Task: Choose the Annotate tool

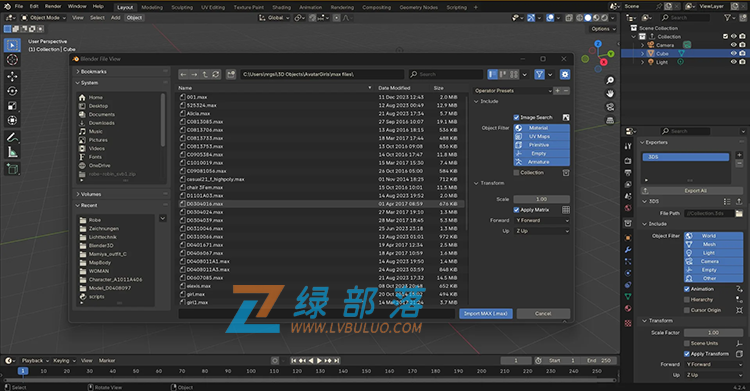Action: (x=12, y=138)
